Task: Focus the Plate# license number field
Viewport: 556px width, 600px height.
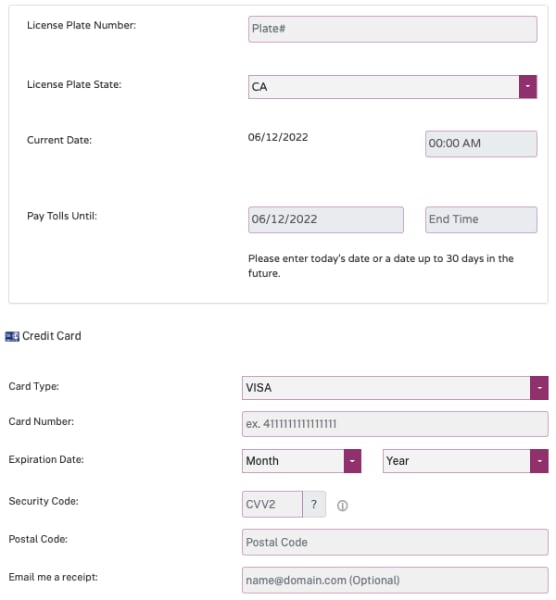Action: (x=393, y=29)
